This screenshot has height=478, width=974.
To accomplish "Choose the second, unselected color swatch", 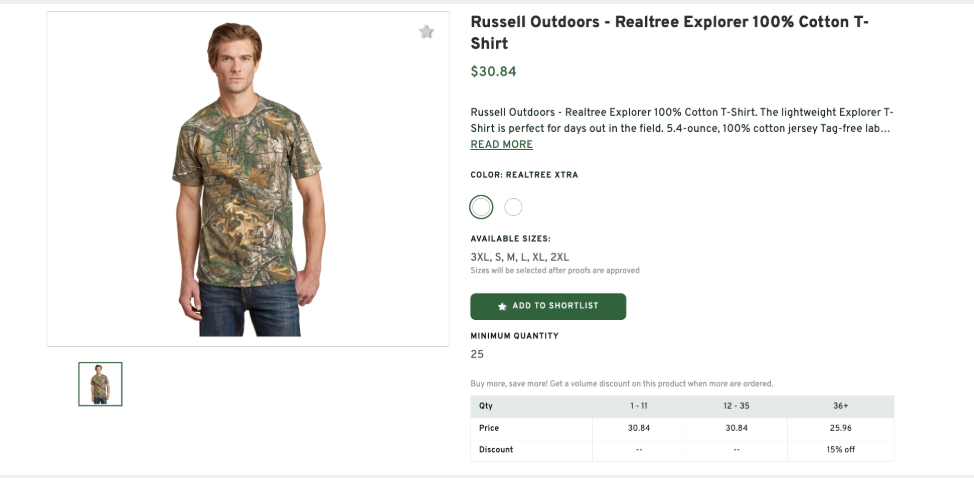I will [513, 207].
